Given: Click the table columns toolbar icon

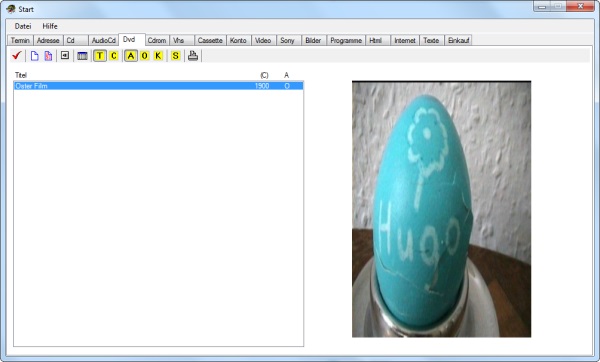Looking at the screenshot, I should click(82, 56).
